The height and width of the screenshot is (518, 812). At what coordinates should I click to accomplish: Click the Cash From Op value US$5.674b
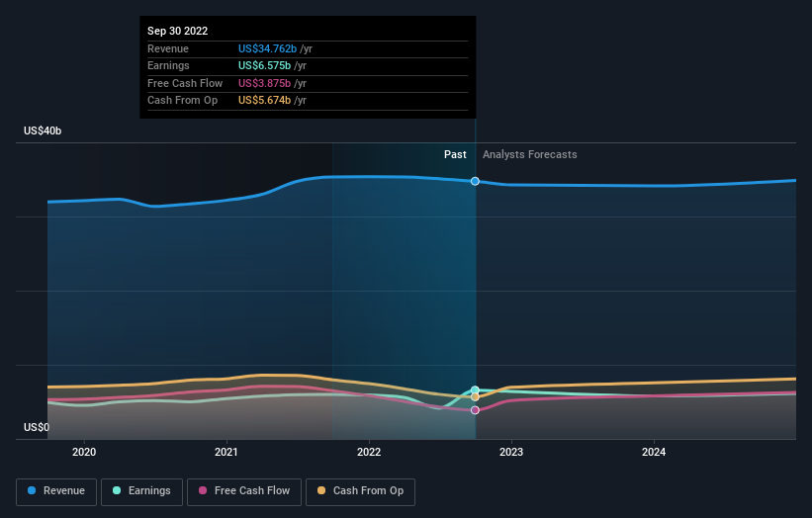(264, 101)
